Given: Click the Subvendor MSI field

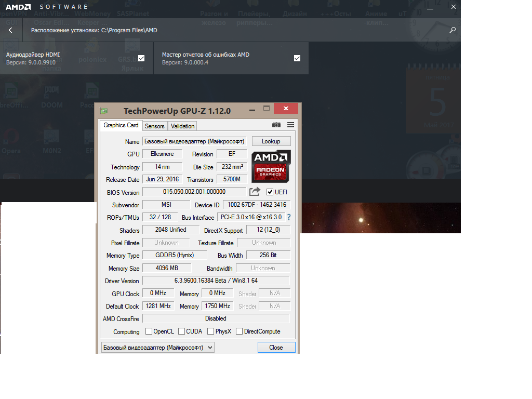Looking at the screenshot, I should pos(166,205).
